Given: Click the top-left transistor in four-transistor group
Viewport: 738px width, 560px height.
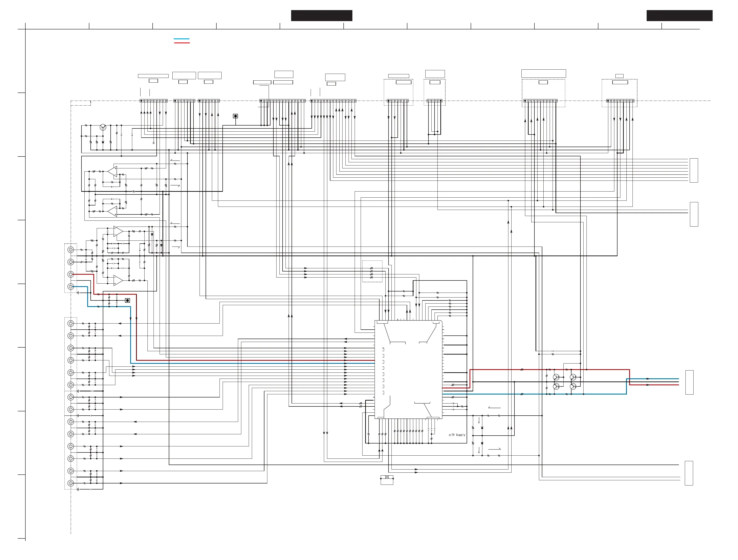Looking at the screenshot, I should point(556,377).
